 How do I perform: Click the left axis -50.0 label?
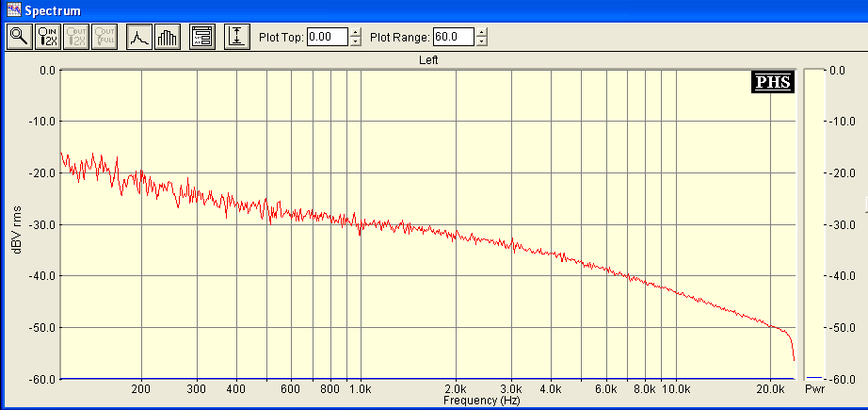coord(42,327)
